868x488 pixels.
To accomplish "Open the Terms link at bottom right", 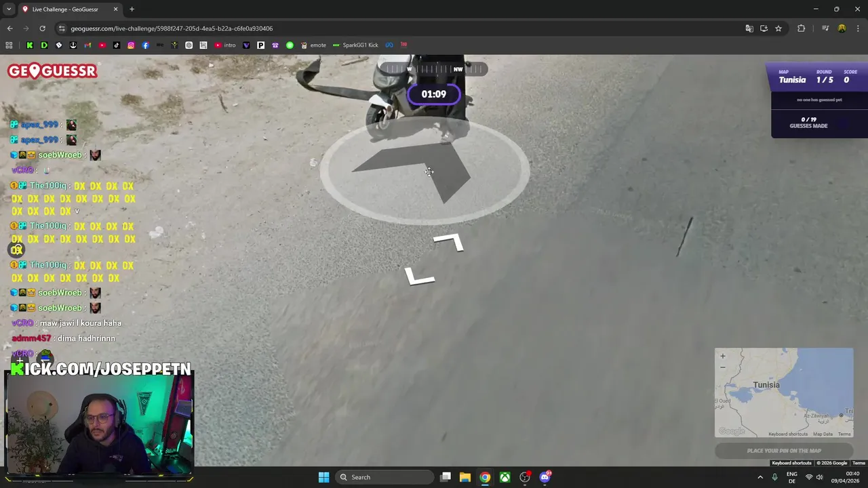I will tap(859, 463).
